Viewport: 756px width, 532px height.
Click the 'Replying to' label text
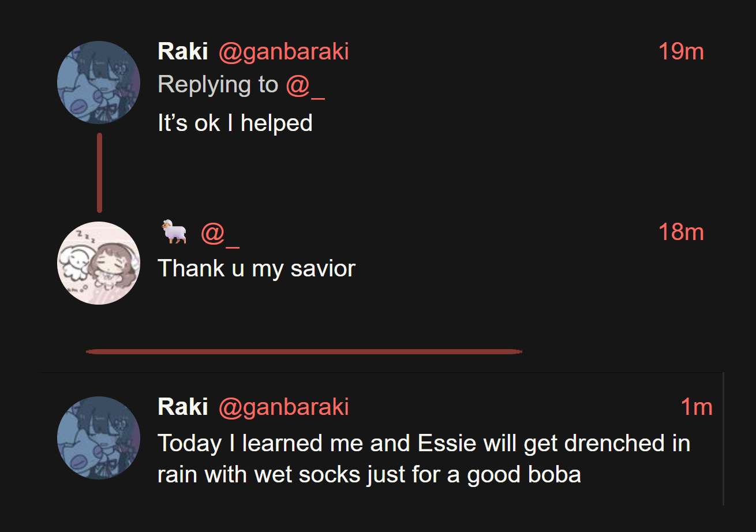coord(218,85)
